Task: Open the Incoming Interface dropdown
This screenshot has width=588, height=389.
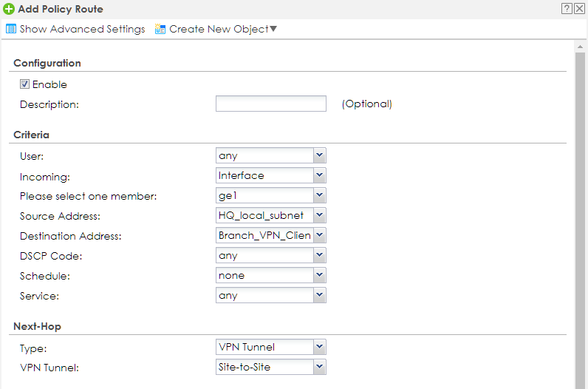Action: pyautogui.click(x=319, y=176)
